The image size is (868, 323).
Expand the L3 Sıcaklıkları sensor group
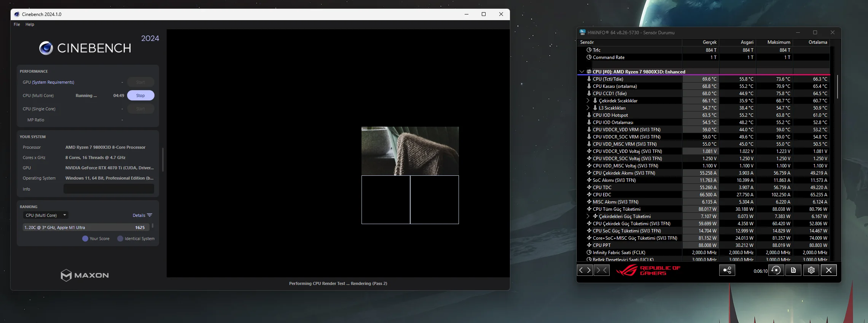coord(588,108)
